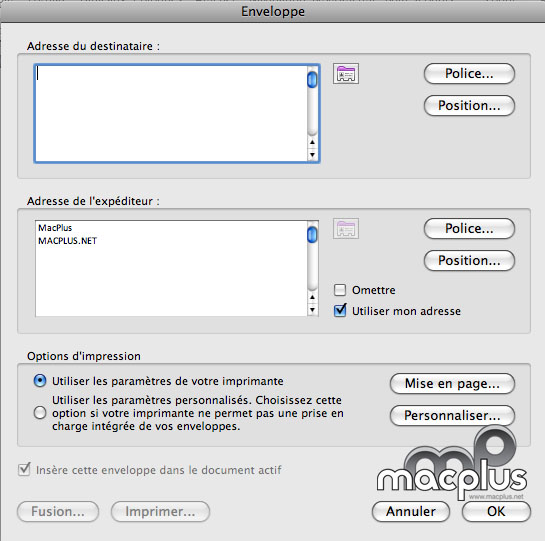
Task: Open Police for sender address
Action: [469, 229]
